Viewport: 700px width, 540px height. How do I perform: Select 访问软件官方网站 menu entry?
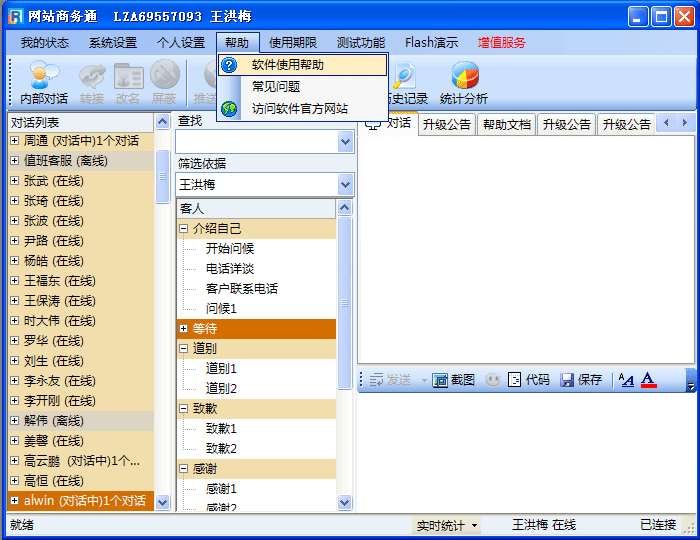tap(299, 108)
